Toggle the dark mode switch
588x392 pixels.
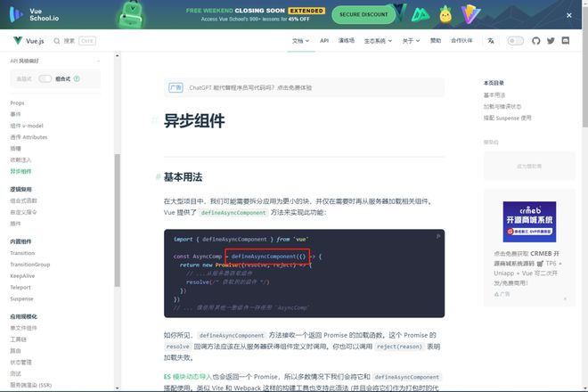[515, 40]
